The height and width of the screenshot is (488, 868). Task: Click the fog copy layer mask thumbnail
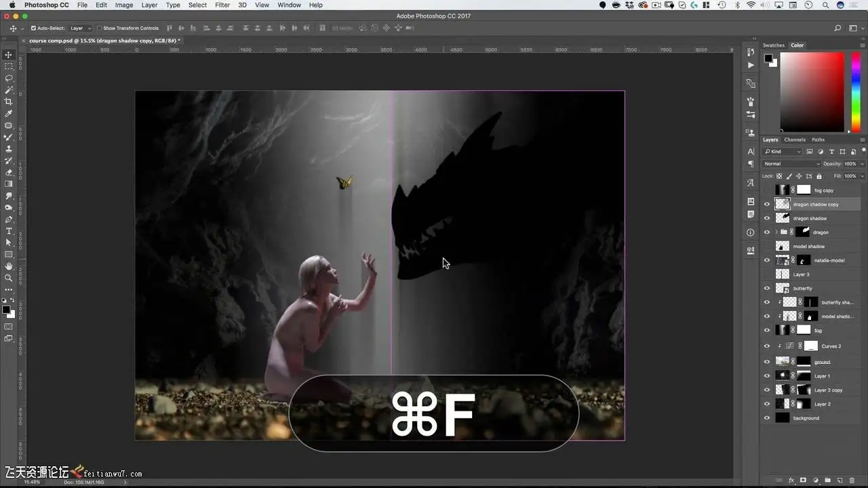pos(804,190)
